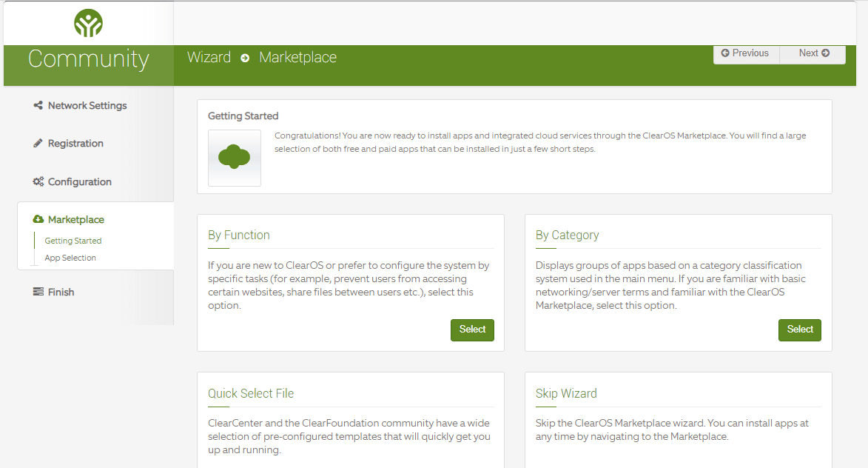Click the Network Settings share icon
The image size is (868, 468).
click(x=38, y=105)
